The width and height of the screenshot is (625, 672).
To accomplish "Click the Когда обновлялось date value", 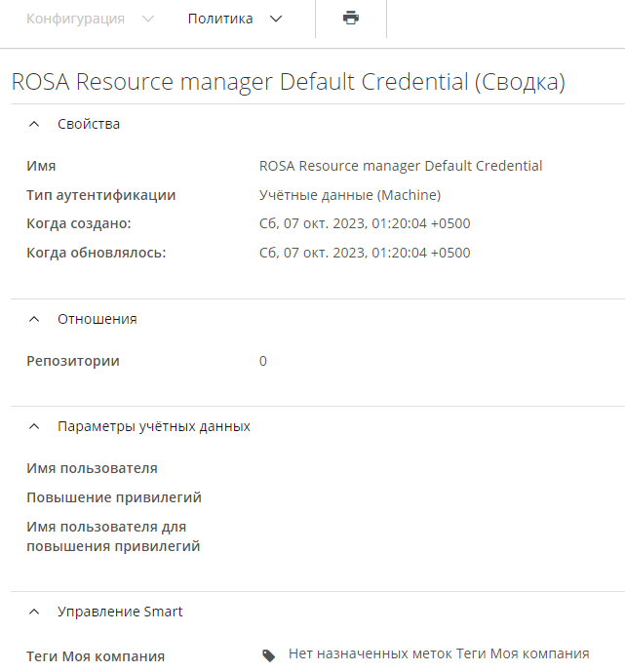I will [365, 254].
